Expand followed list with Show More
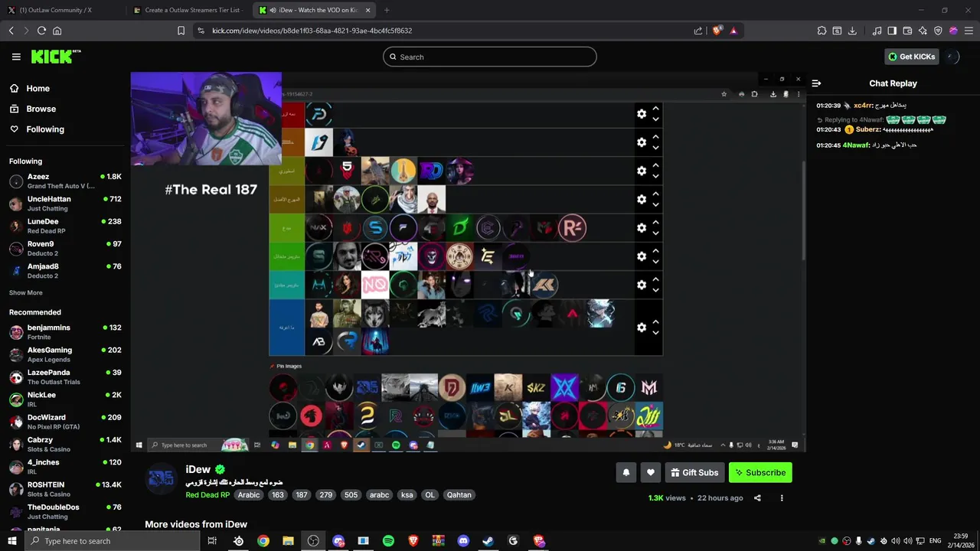This screenshot has height=551, width=980. pyautogui.click(x=26, y=293)
